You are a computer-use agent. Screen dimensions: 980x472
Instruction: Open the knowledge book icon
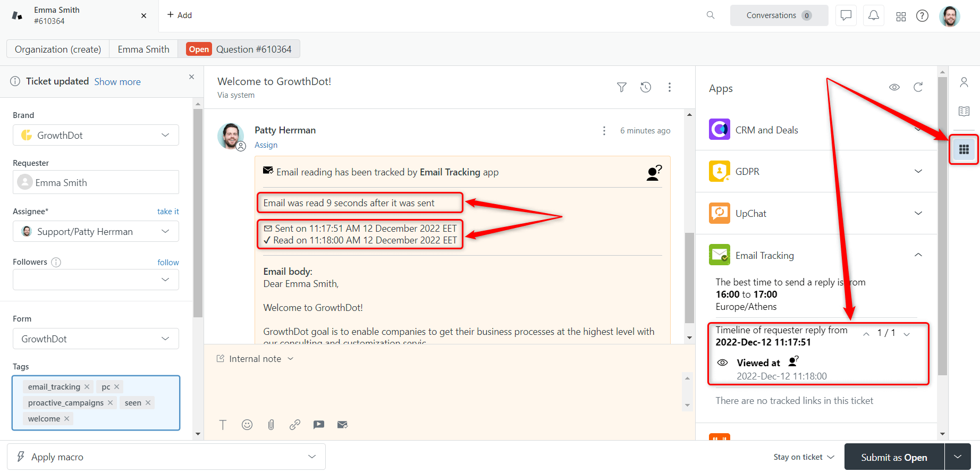964,111
